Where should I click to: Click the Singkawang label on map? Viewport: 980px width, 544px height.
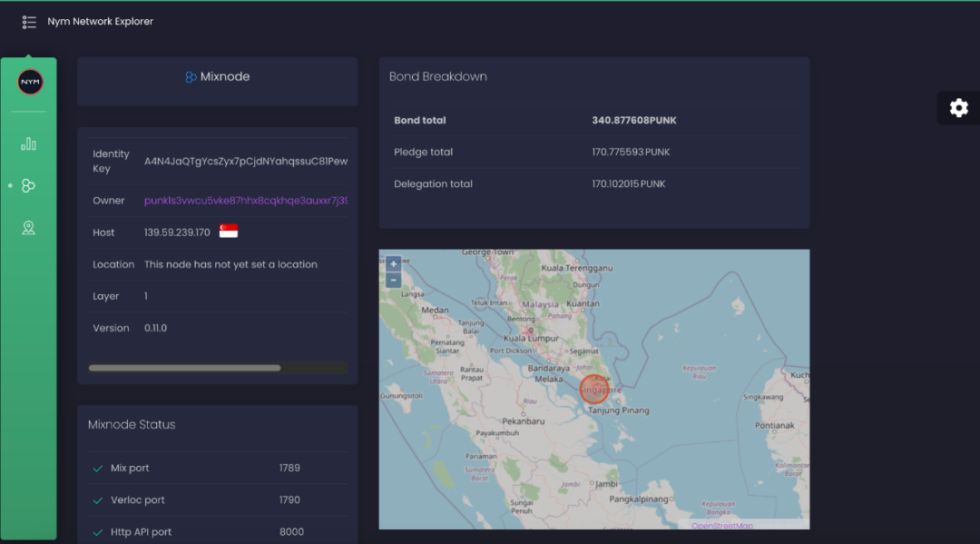pyautogui.click(x=763, y=397)
